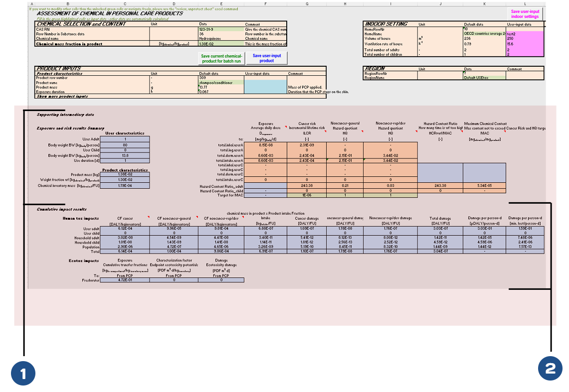Click the OECD countries average HomeName cell
The image size is (569, 392).
point(484,34)
